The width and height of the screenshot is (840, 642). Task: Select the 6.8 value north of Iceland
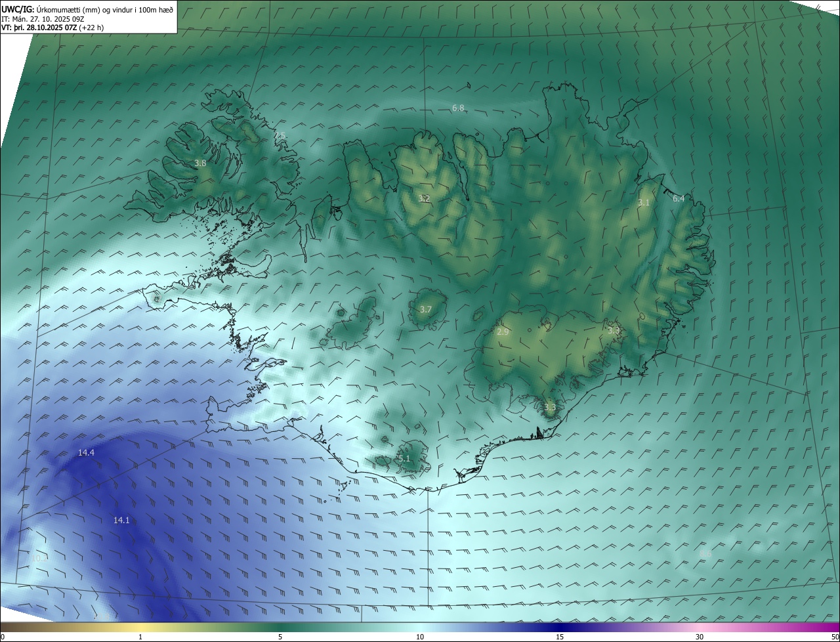[x=458, y=108]
